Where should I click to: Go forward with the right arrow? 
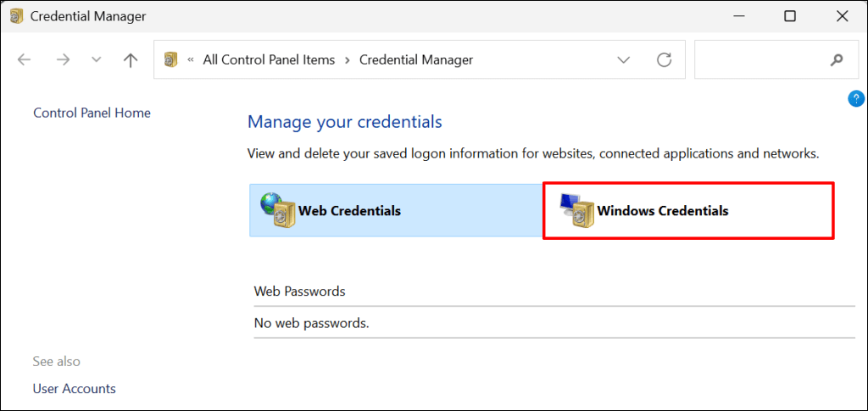pos(63,60)
